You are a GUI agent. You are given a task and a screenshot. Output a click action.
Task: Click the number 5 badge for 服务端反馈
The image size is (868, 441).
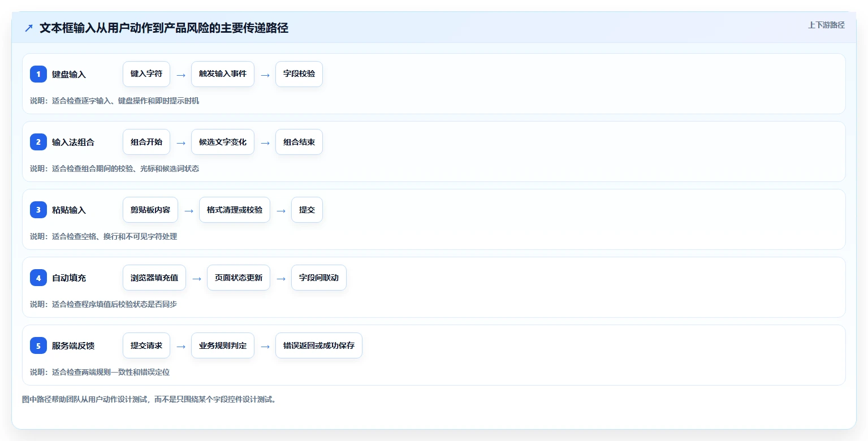[38, 345]
